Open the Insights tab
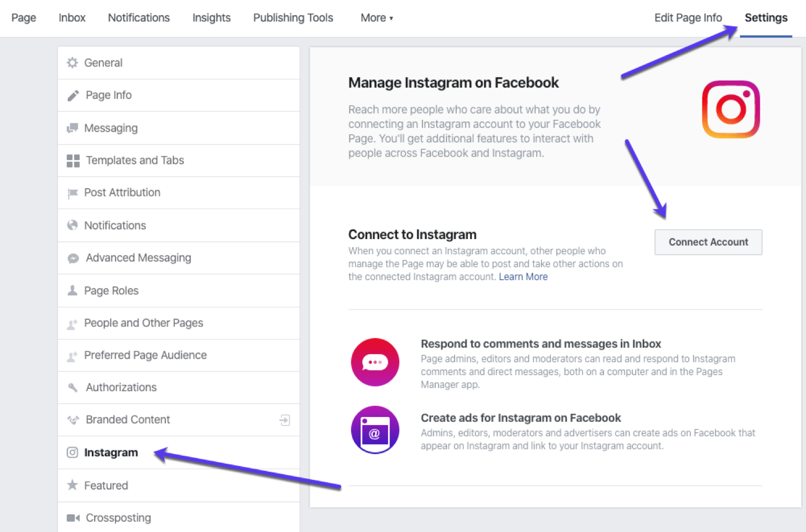 211,18
